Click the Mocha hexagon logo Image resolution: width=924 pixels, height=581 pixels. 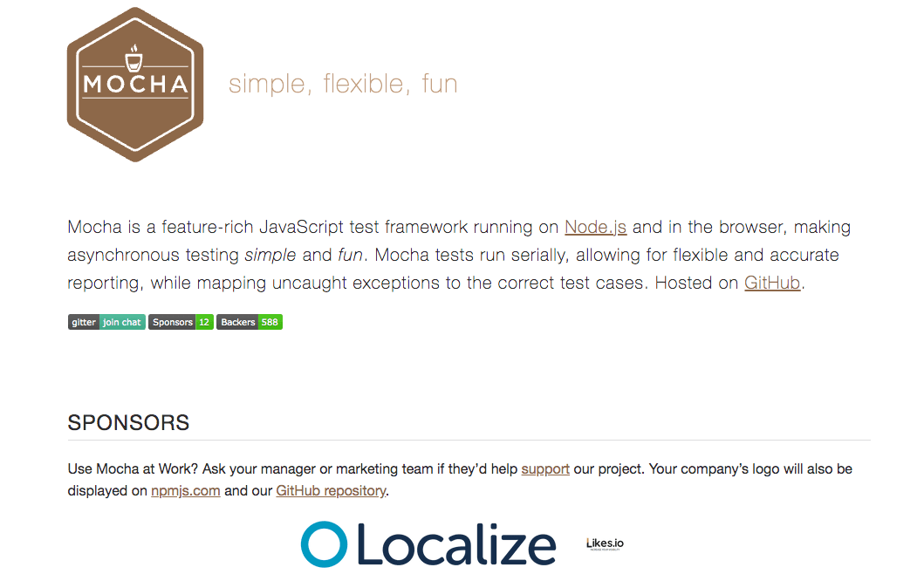click(x=135, y=85)
